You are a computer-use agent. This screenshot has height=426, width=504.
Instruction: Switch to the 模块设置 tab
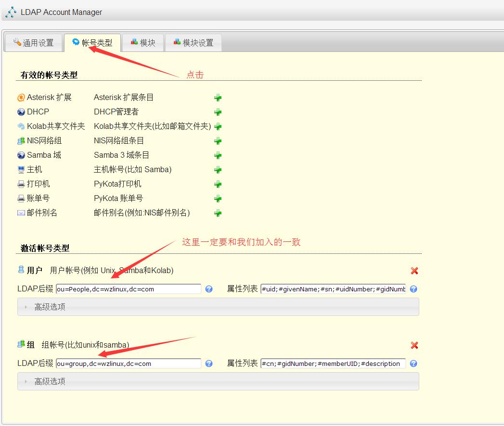tap(194, 43)
